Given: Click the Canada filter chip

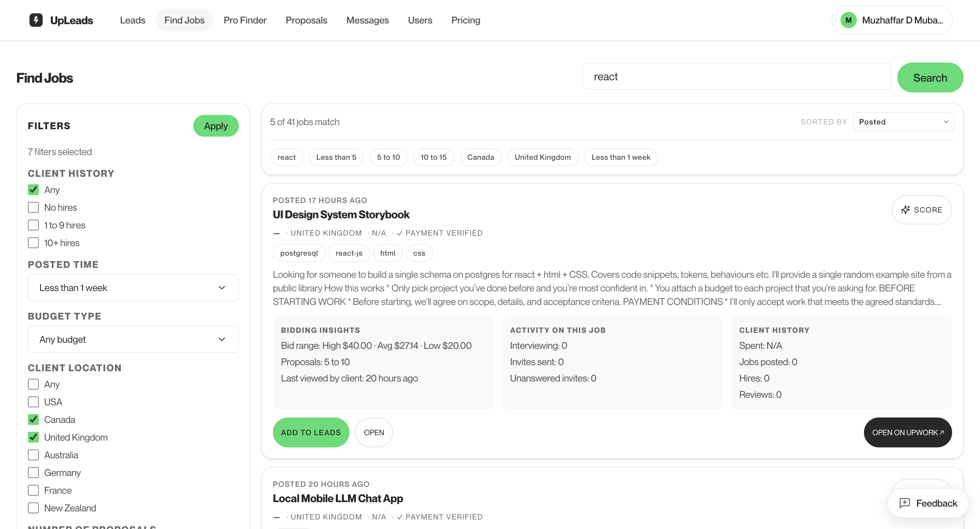Looking at the screenshot, I should (x=480, y=157).
